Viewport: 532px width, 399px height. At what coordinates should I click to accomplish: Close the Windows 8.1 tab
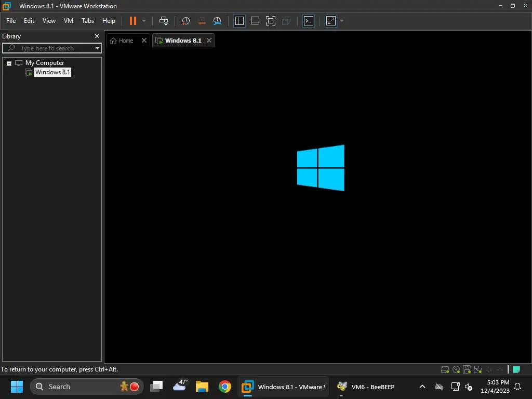coord(209,41)
